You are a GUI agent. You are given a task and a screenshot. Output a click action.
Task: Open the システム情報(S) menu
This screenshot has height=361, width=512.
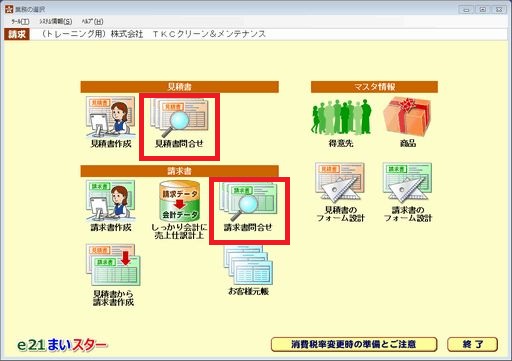[55, 22]
